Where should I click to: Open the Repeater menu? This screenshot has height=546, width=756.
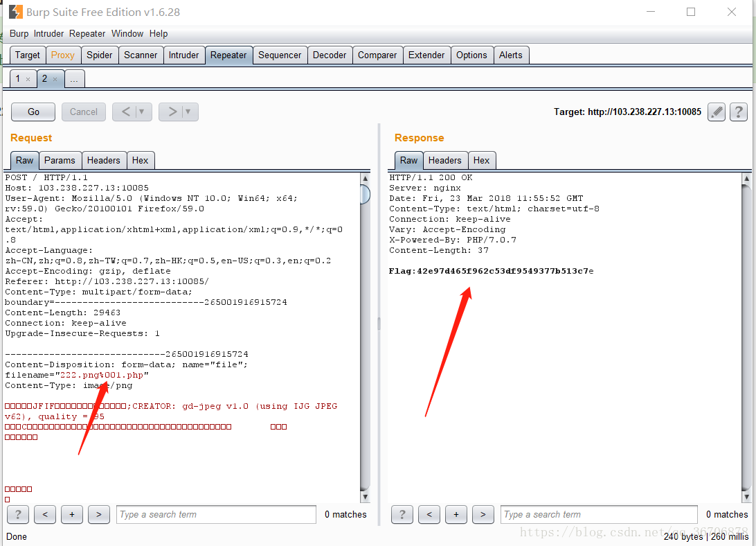click(x=87, y=34)
